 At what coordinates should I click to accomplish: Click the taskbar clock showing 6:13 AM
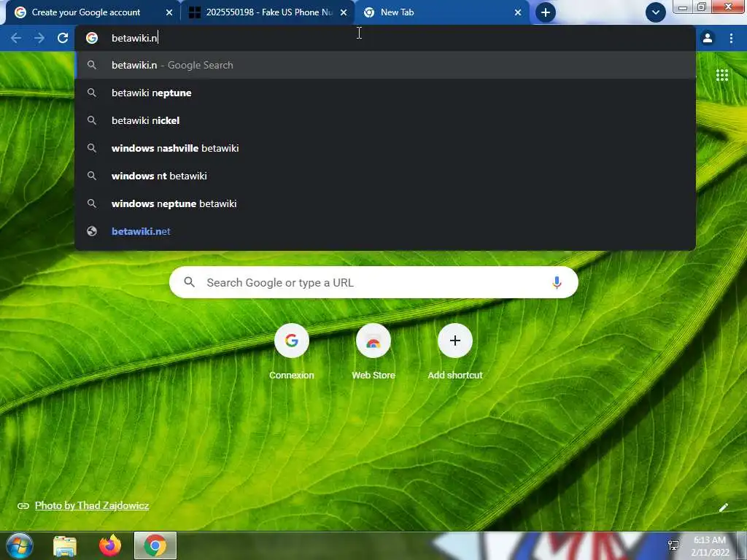[710, 545]
